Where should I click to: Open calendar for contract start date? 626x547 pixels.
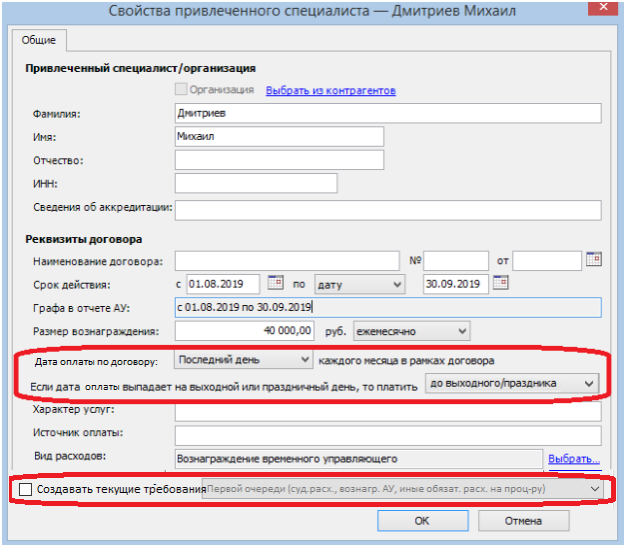coord(269,283)
